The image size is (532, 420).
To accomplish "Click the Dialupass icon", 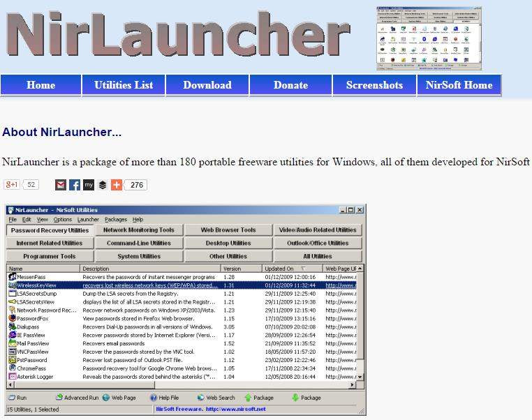I will [13, 327].
